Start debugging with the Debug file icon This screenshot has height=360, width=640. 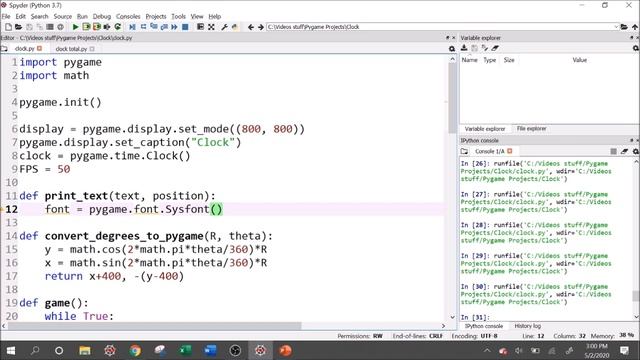pos(132,27)
